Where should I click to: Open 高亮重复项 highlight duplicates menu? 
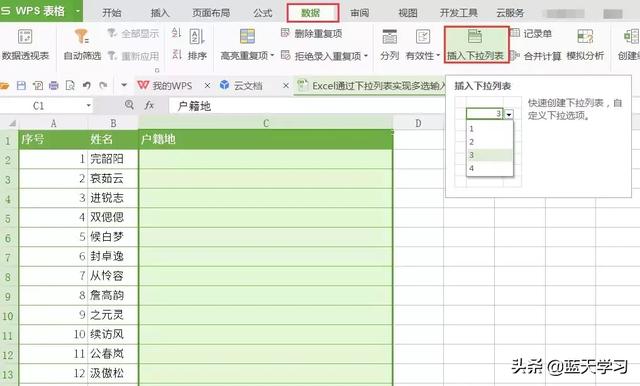[x=247, y=44]
